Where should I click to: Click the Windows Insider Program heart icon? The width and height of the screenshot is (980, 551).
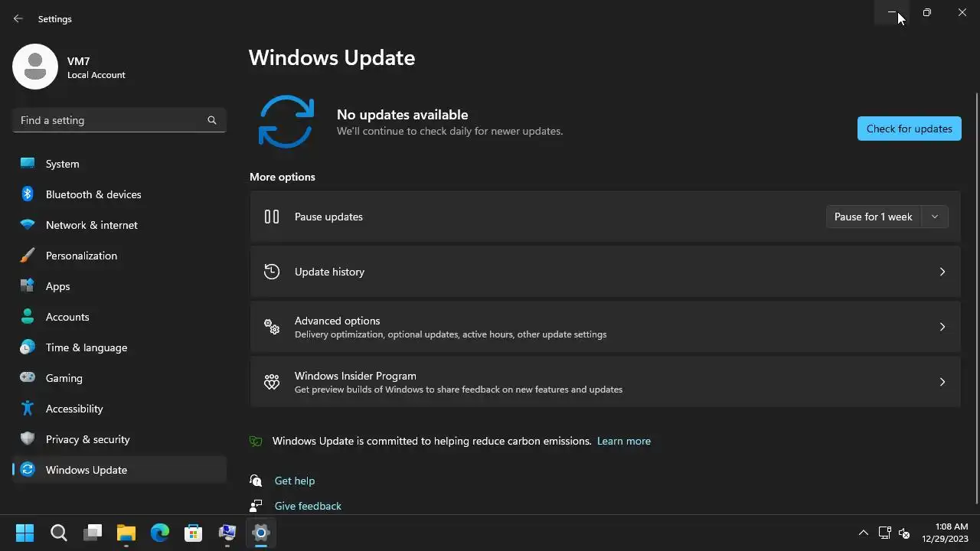point(272,382)
